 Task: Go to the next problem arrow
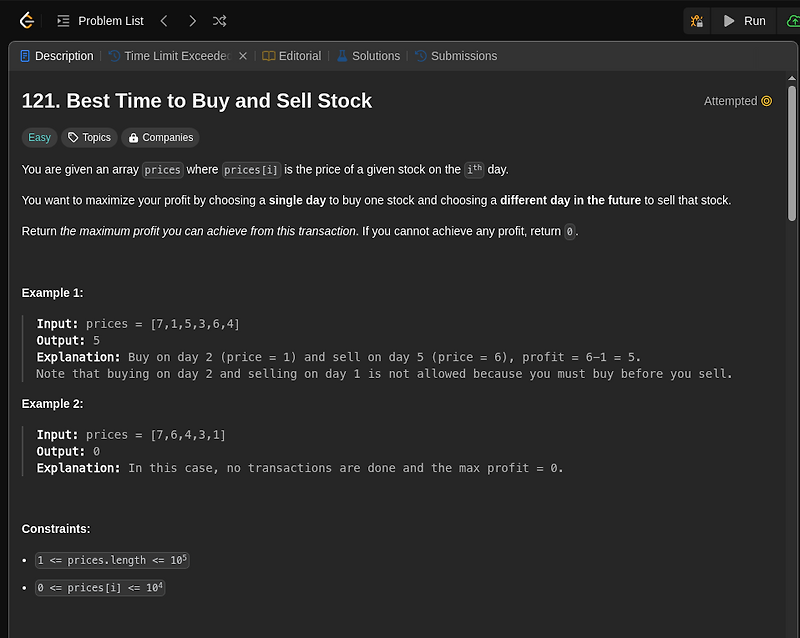click(x=192, y=21)
